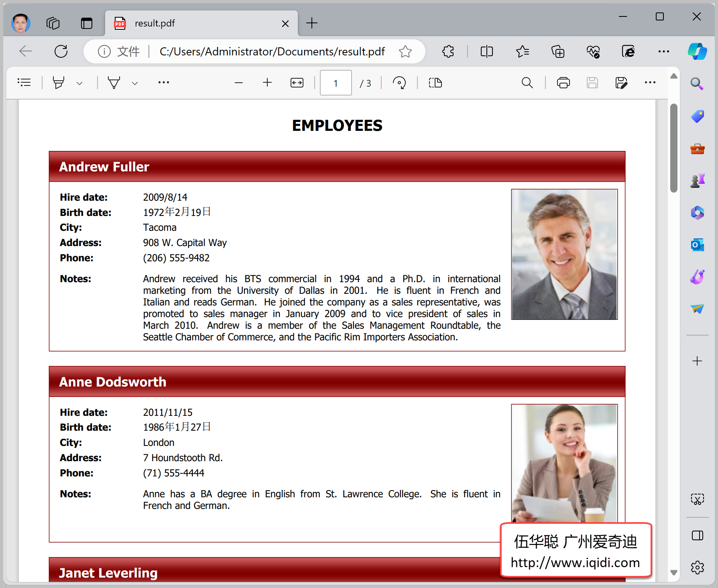Screen dimensions: 718x588
Task: Open sidebar Microsoft 365 icon
Action: pyautogui.click(x=697, y=213)
